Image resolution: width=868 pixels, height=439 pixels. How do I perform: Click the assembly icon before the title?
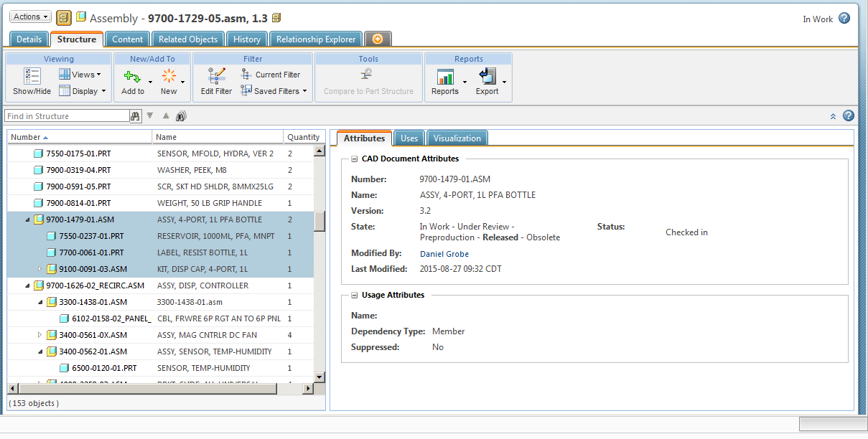pos(81,16)
